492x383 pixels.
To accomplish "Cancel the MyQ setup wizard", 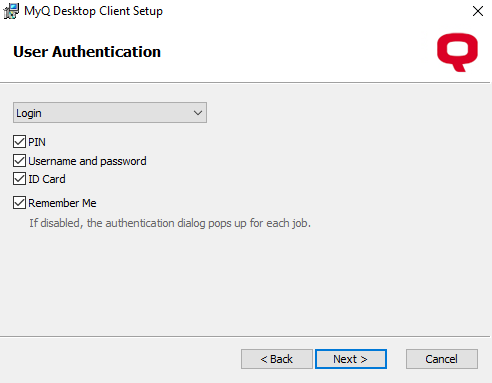I will (442, 359).
